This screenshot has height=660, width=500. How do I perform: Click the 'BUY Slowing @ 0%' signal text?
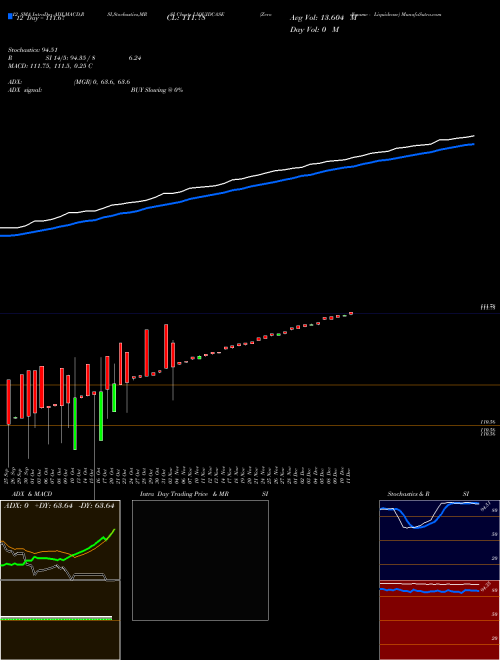(157, 90)
